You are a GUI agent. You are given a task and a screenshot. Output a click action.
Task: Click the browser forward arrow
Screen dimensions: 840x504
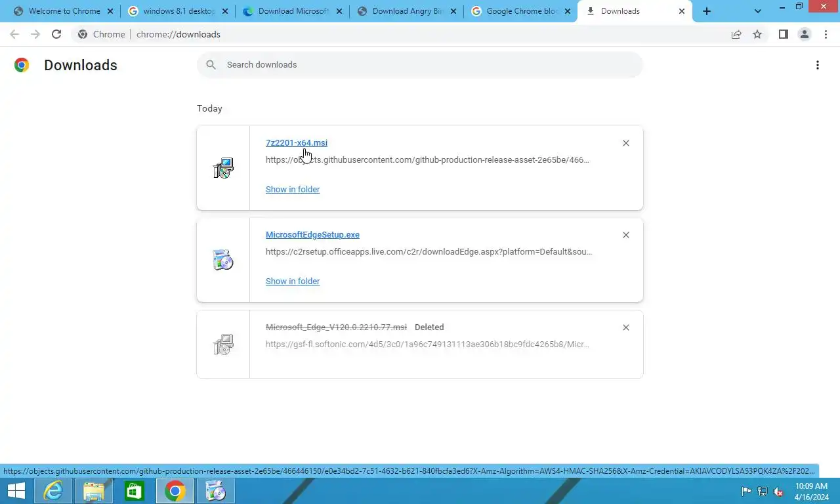pos(35,34)
